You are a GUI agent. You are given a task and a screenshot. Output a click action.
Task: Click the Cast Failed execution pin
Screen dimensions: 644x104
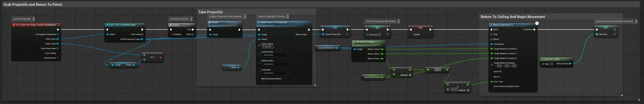pyautogui.click(x=142, y=34)
